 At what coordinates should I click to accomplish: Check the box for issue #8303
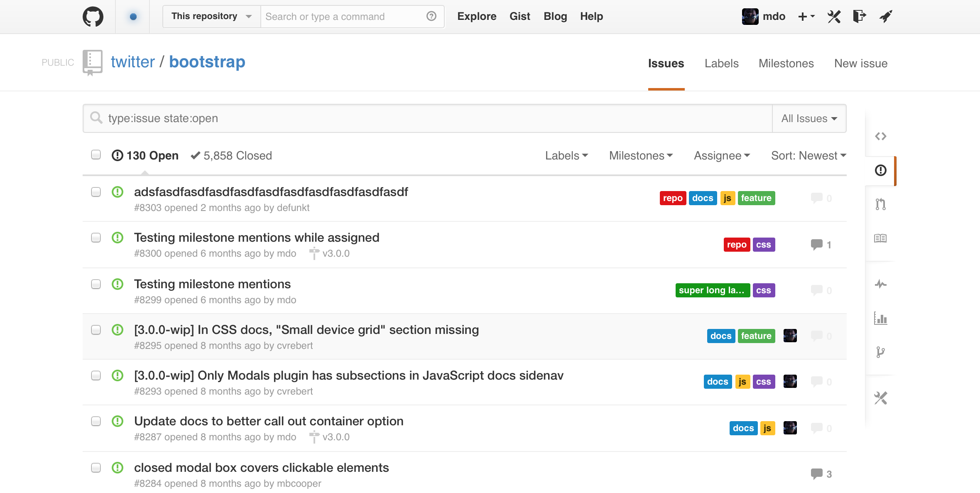(96, 192)
